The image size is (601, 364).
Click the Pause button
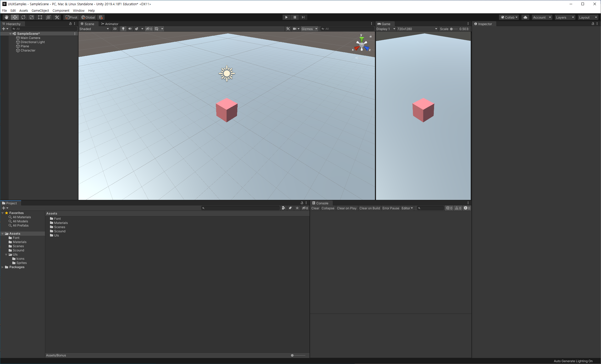click(x=295, y=17)
